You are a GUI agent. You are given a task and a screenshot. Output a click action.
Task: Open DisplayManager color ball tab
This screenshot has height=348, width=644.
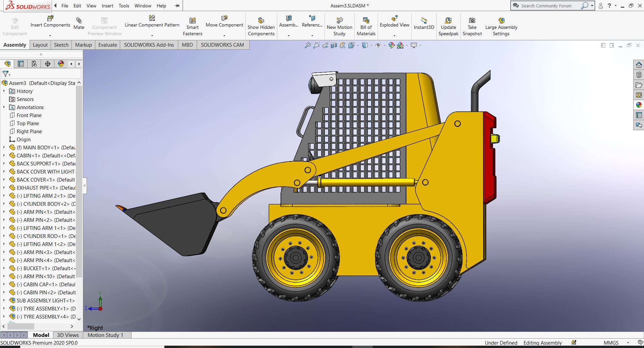(x=61, y=64)
